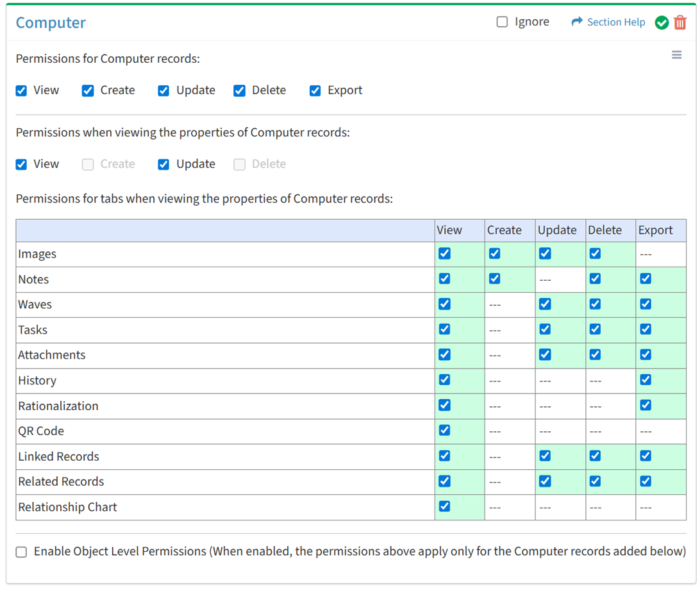
Task: Uncheck Export for Attachments tab
Action: (x=646, y=354)
